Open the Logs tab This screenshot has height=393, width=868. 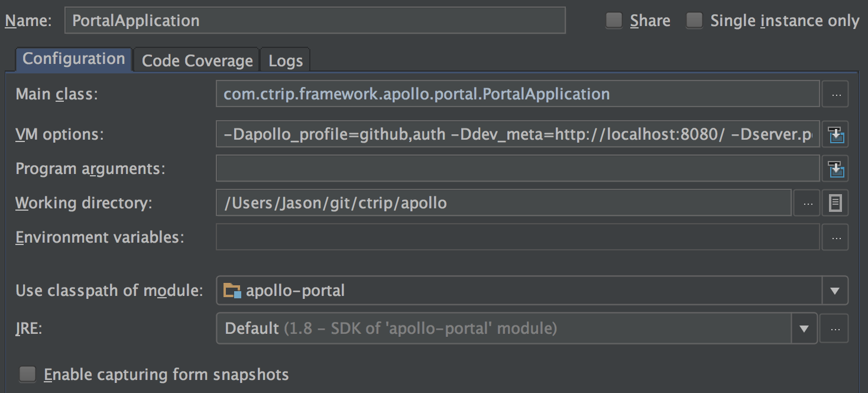(x=285, y=59)
